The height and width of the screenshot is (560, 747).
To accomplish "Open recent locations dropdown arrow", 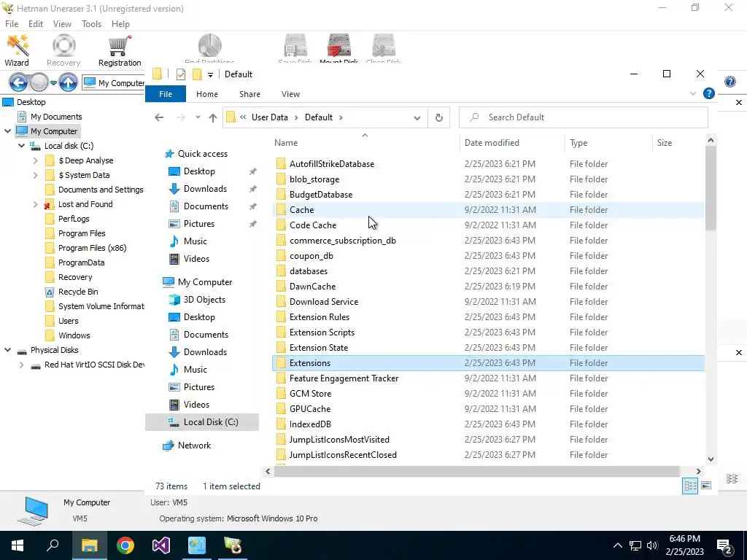I will [x=198, y=117].
